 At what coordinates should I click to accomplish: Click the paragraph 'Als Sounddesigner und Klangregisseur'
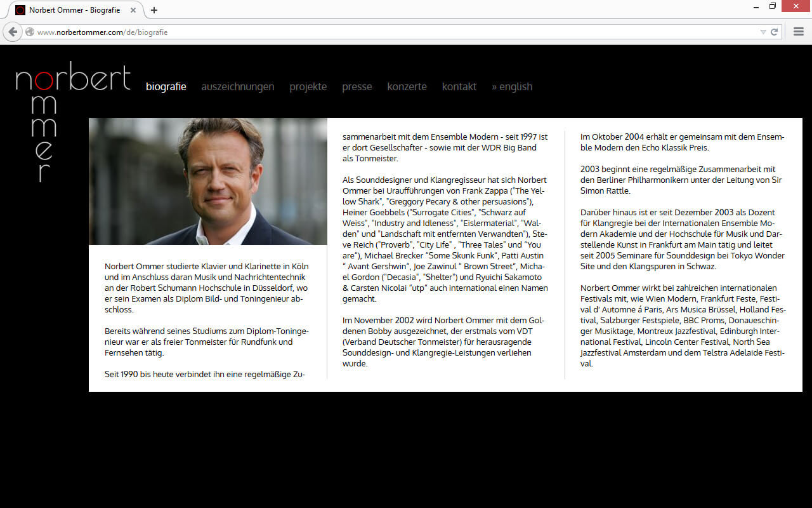pyautogui.click(x=445, y=239)
